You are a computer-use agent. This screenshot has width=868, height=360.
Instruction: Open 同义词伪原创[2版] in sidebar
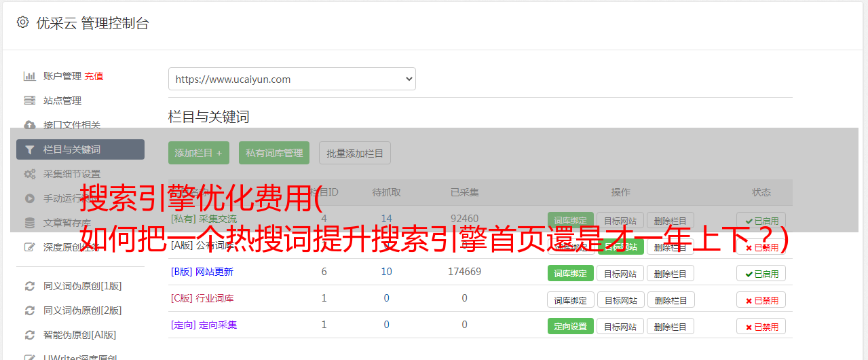point(83,310)
